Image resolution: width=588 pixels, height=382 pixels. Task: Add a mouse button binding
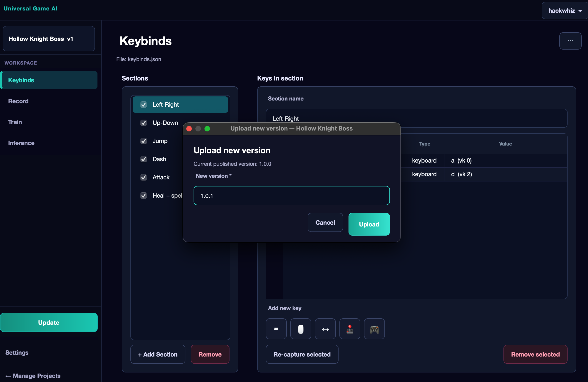click(x=300, y=329)
